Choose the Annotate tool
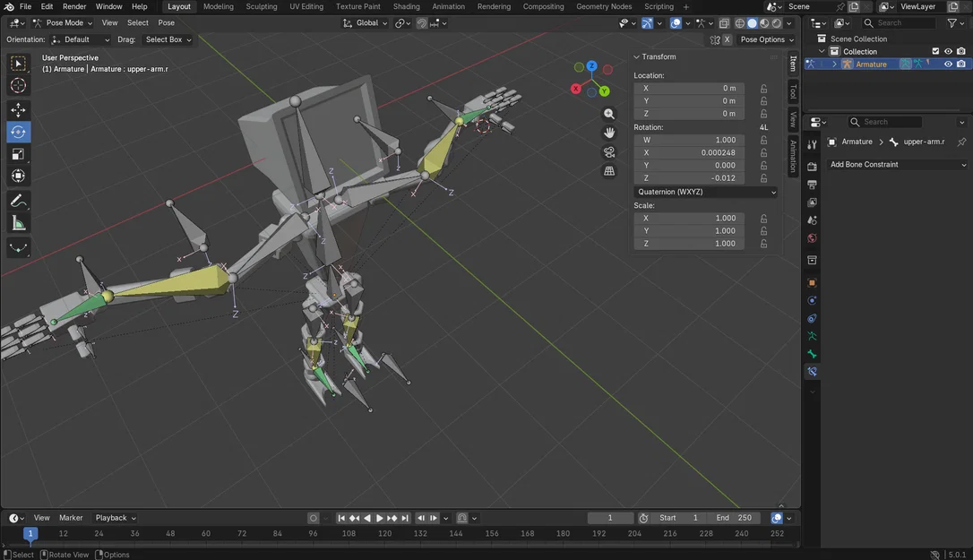 (18, 202)
